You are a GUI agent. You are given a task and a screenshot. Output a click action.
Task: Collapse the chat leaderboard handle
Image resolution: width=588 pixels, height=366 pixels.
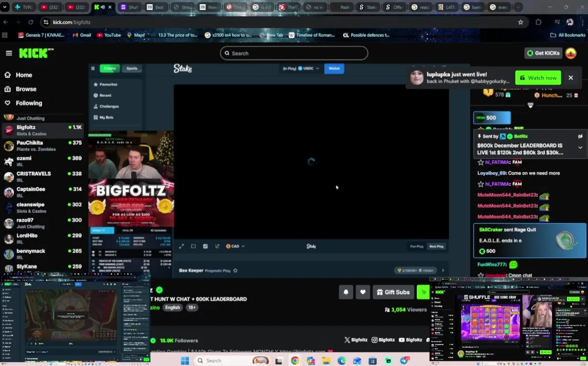(x=530, y=105)
